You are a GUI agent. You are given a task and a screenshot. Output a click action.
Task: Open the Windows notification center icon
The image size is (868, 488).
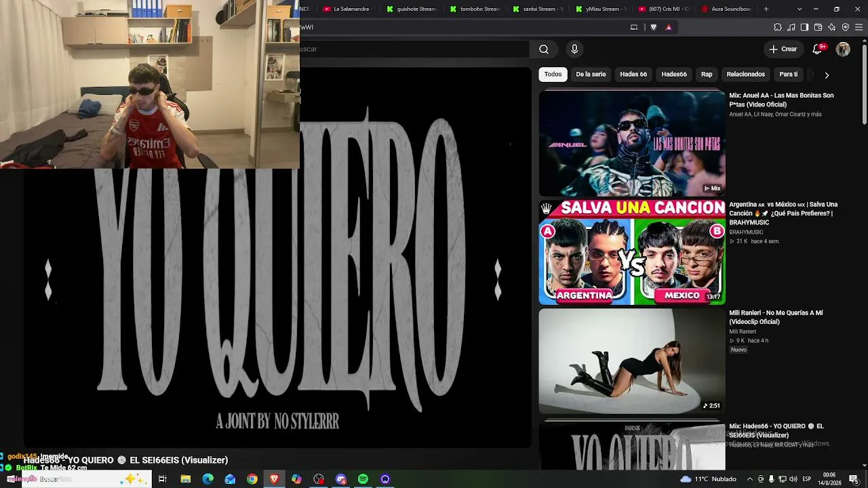point(854,479)
